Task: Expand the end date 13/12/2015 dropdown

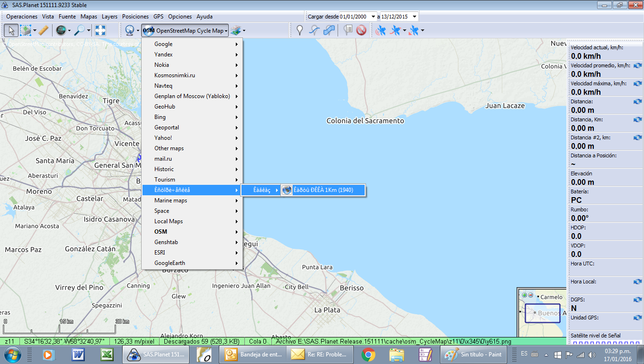Action: (x=414, y=17)
